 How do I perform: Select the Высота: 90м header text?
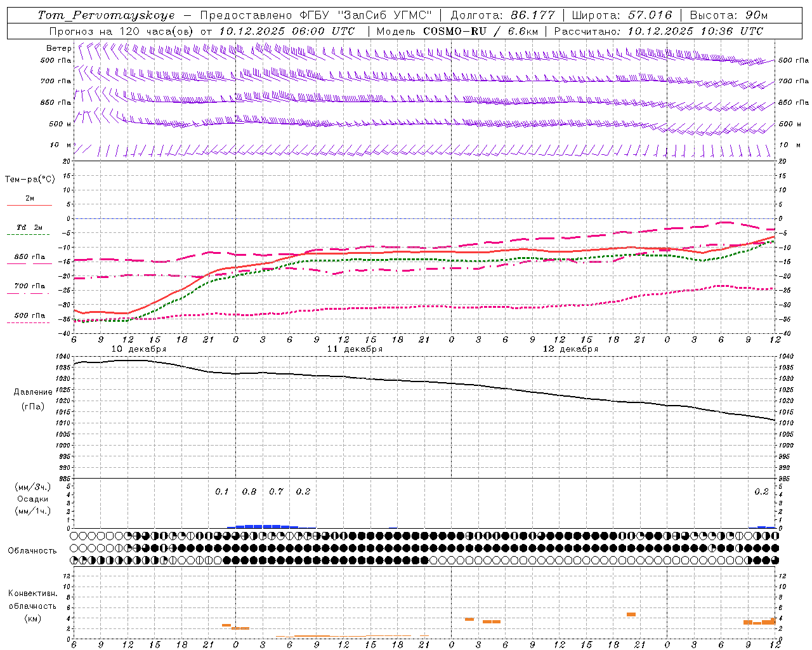click(x=728, y=15)
